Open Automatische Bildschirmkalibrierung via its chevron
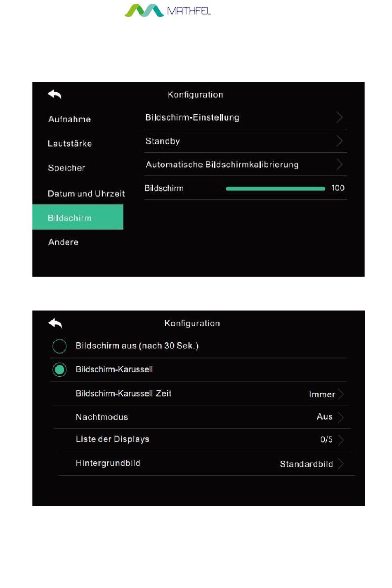Screen dimensions: 392x588 (339, 165)
